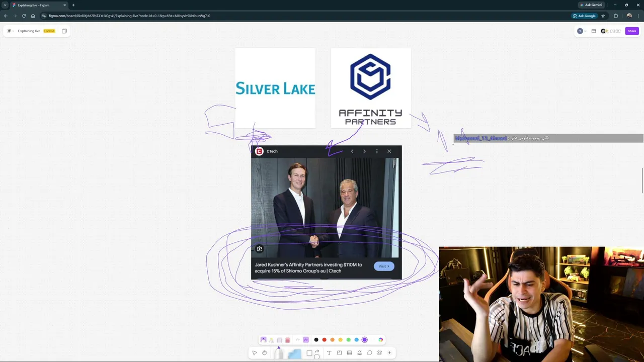Screen dimensions: 644x362
Task: Open the Y user avatar dropdown
Action: click(x=581, y=31)
